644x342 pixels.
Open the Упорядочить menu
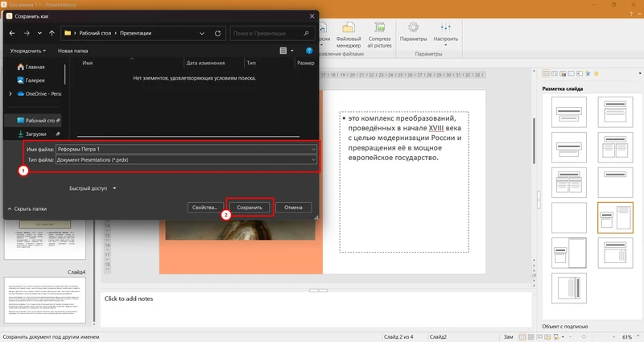pos(28,51)
